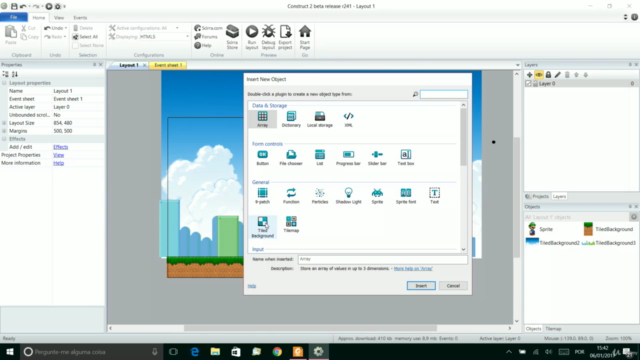Open Chrome from the taskbar
The width and height of the screenshot is (640, 360).
click(277, 351)
